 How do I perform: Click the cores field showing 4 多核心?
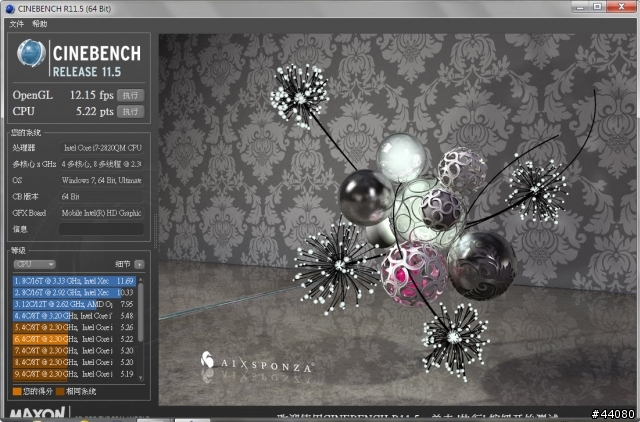(x=102, y=164)
